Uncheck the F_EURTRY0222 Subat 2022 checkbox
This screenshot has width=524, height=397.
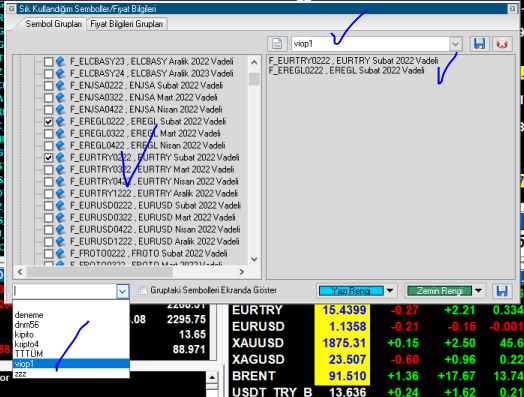(49, 158)
